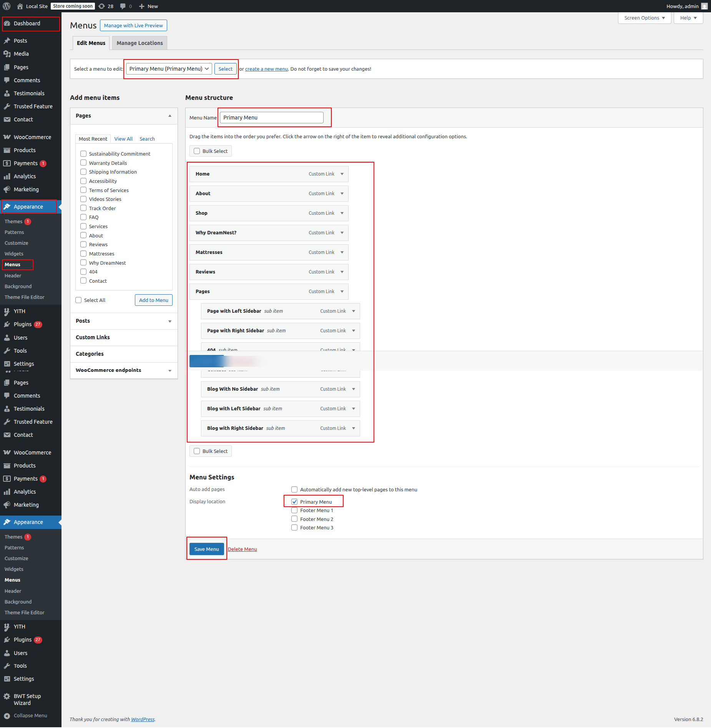
Task: Click the home icon next to Local Site
Action: [x=20, y=6]
